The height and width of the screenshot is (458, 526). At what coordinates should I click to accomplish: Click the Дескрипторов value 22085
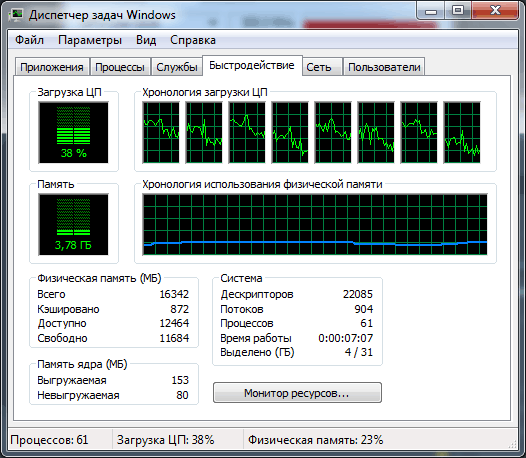tap(358, 294)
